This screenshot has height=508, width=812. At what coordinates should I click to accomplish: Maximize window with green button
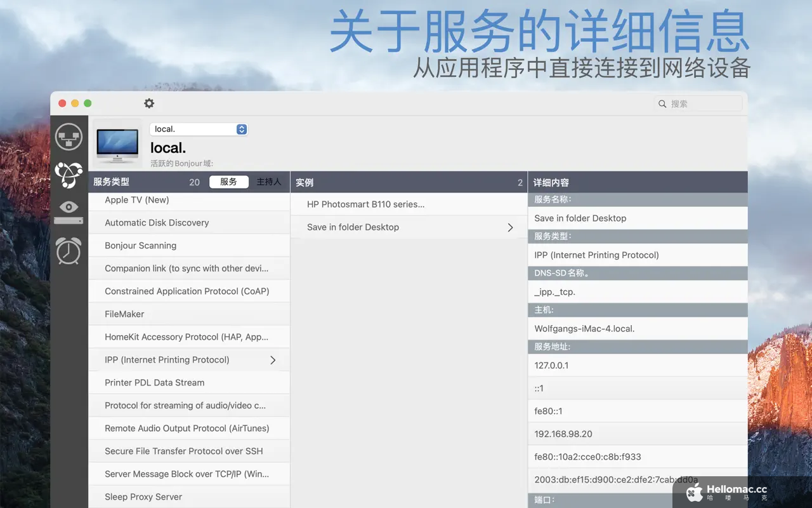(88, 104)
